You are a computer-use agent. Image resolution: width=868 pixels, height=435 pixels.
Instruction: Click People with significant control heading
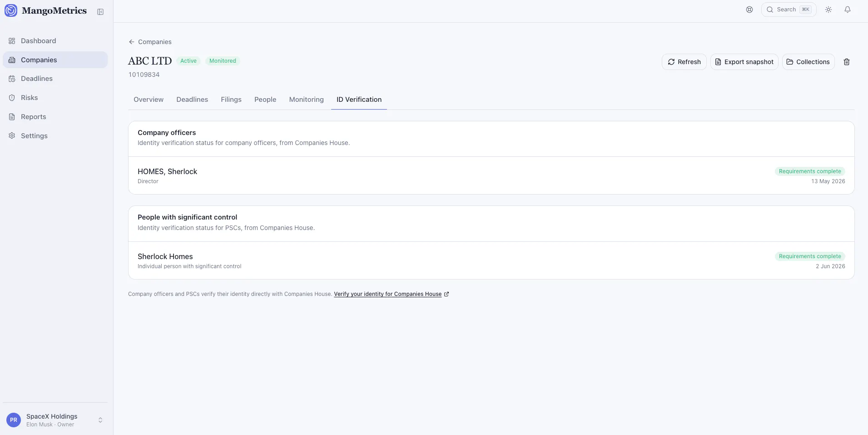tap(187, 217)
